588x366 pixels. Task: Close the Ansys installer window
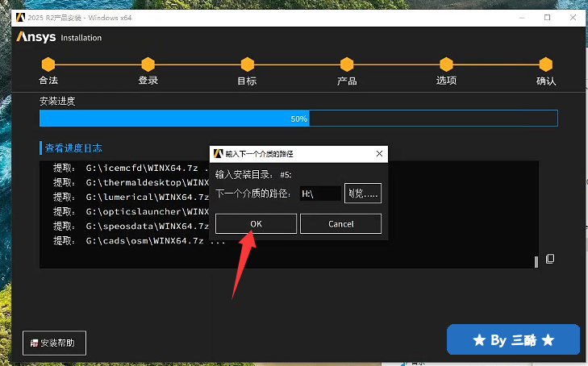[x=573, y=18]
